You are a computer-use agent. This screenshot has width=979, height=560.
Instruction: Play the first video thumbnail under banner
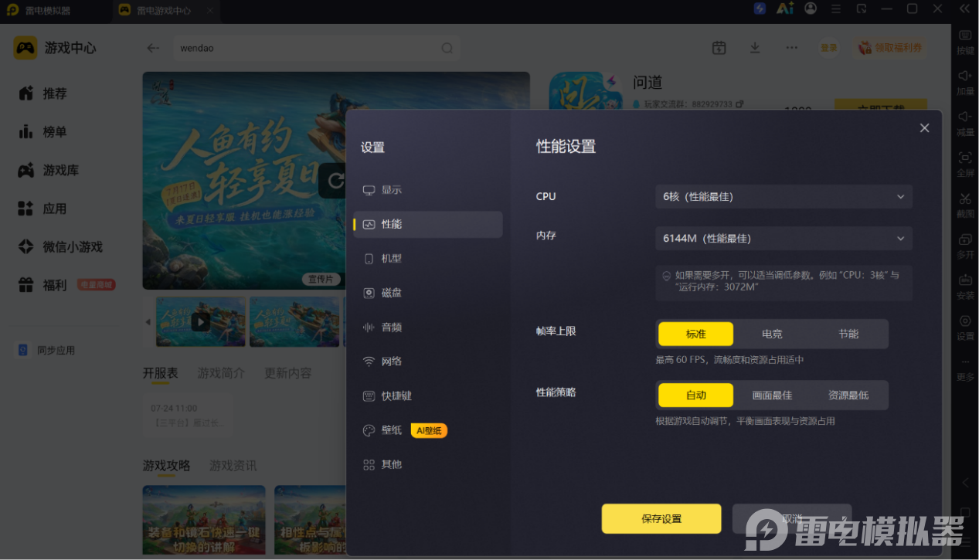coord(201,321)
